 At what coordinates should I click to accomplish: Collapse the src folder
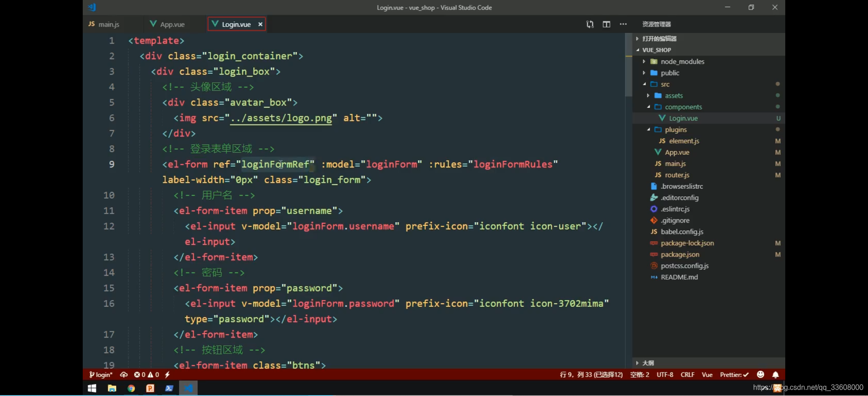(644, 84)
